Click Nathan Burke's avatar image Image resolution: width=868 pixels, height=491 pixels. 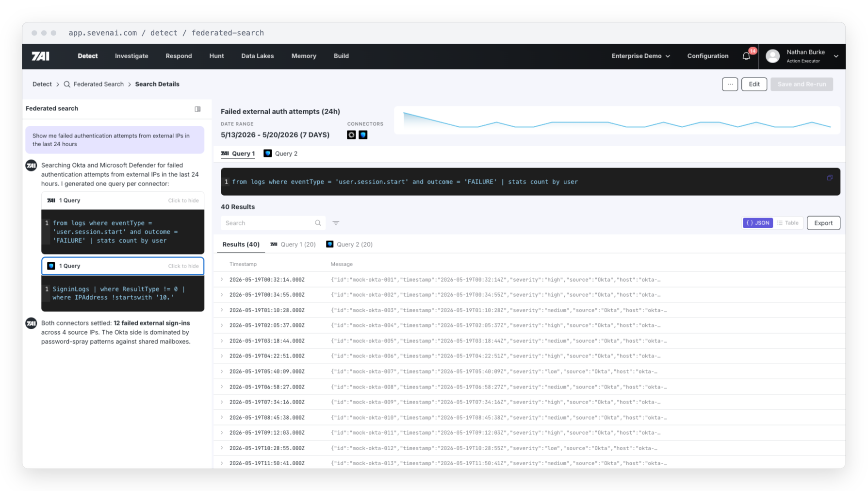point(772,56)
